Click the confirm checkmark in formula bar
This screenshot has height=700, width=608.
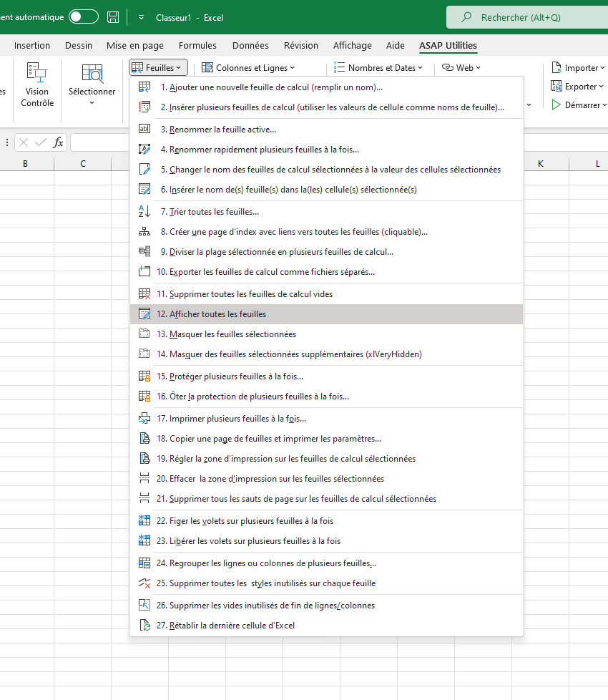click(41, 142)
